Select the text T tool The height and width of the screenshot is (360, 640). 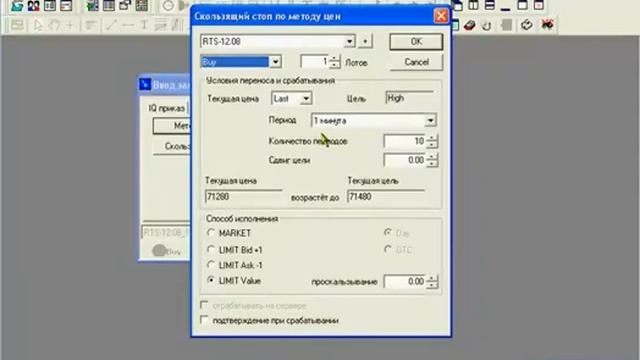click(x=144, y=25)
